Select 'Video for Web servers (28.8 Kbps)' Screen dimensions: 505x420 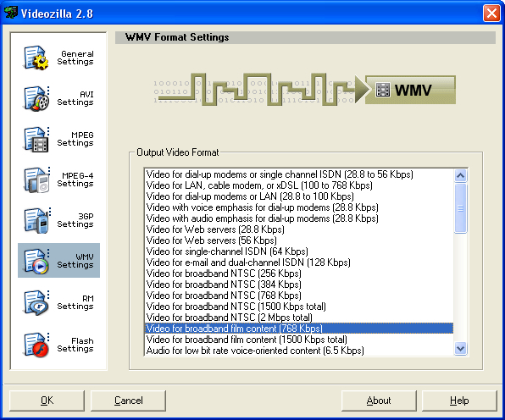pyautogui.click(x=299, y=229)
